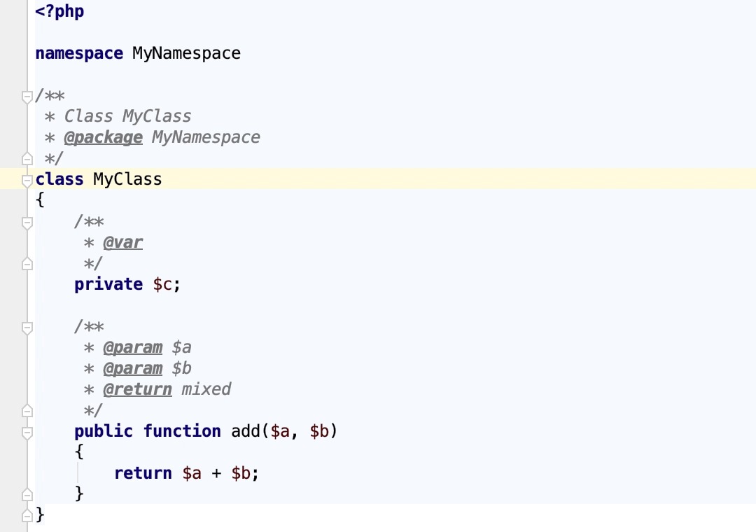Collapse the class-level docblock comment
The width and height of the screenshot is (756, 532).
click(x=27, y=97)
